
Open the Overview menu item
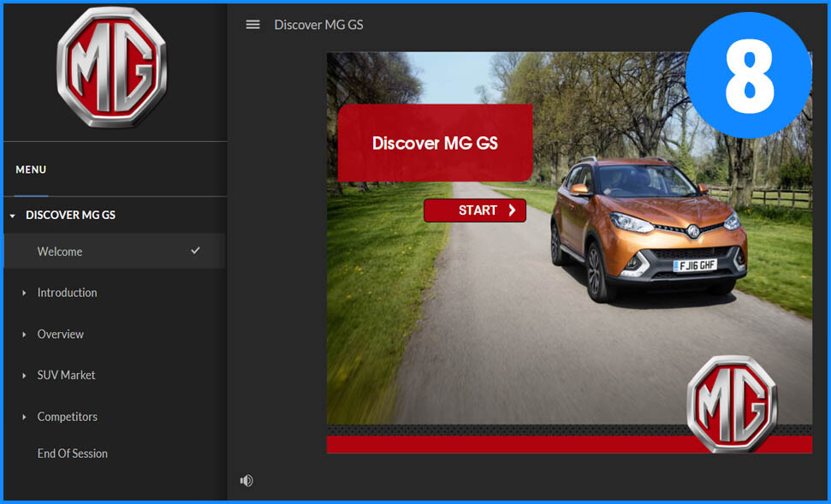point(61,335)
